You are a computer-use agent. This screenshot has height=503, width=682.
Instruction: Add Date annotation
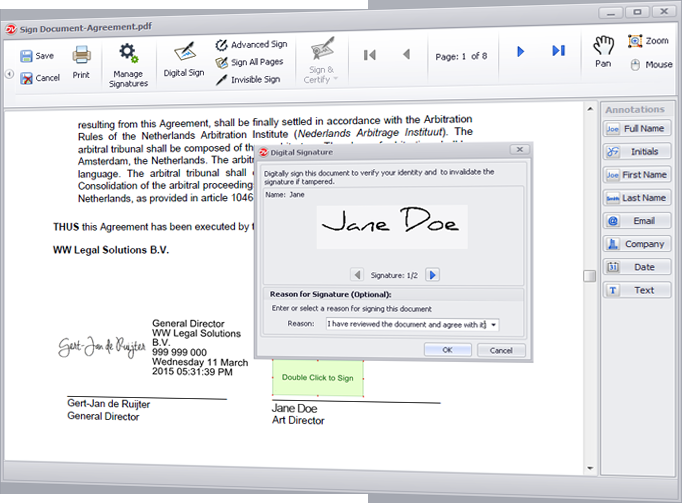(637, 267)
